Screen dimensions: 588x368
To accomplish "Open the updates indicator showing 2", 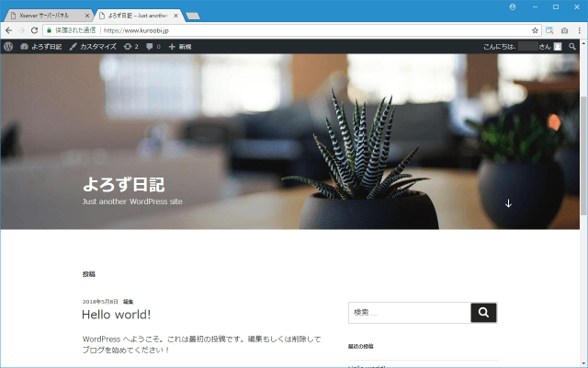I will tap(130, 47).
